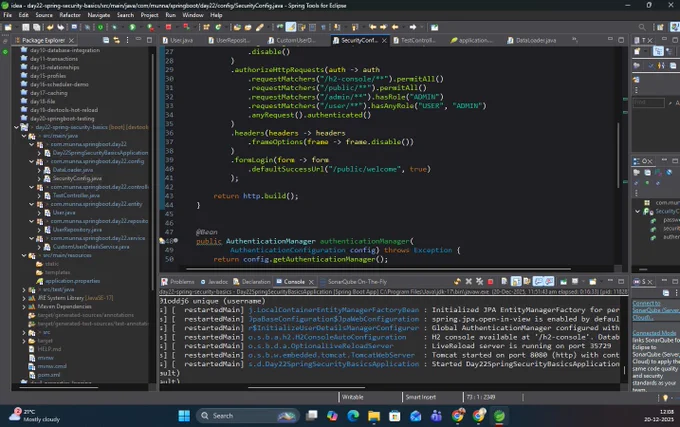Open the Window menu
Image resolution: width=680 pixels, height=427 pixels.
(x=193, y=15)
